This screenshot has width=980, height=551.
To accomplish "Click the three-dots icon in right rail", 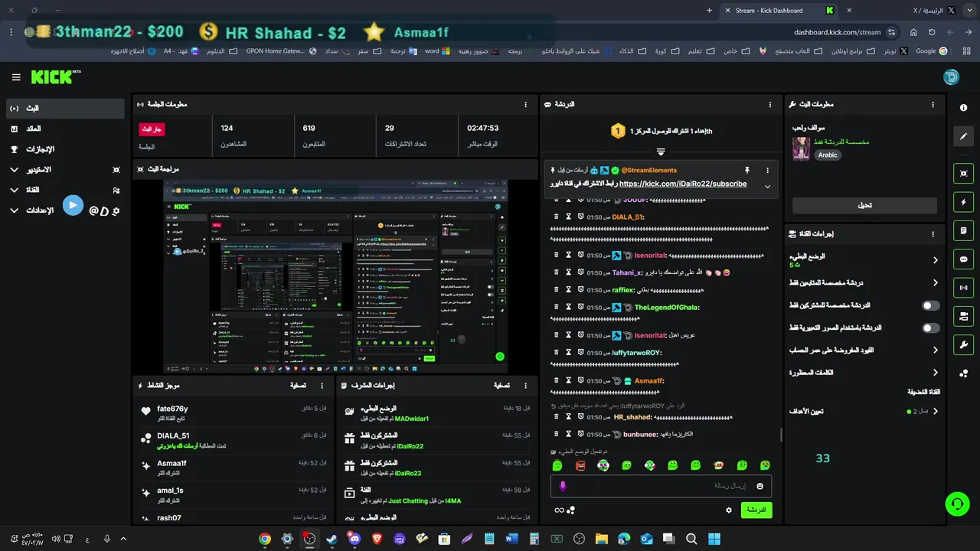I will tap(964, 373).
